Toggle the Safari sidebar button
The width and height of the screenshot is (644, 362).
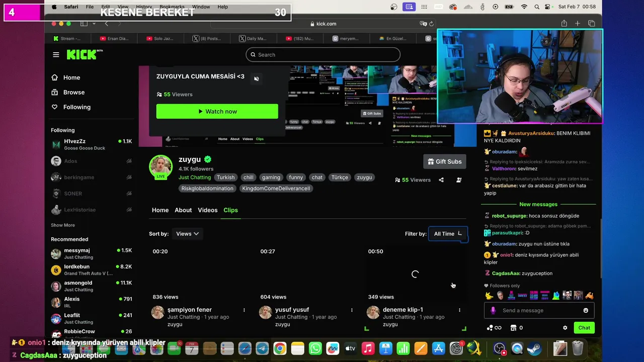84,24
